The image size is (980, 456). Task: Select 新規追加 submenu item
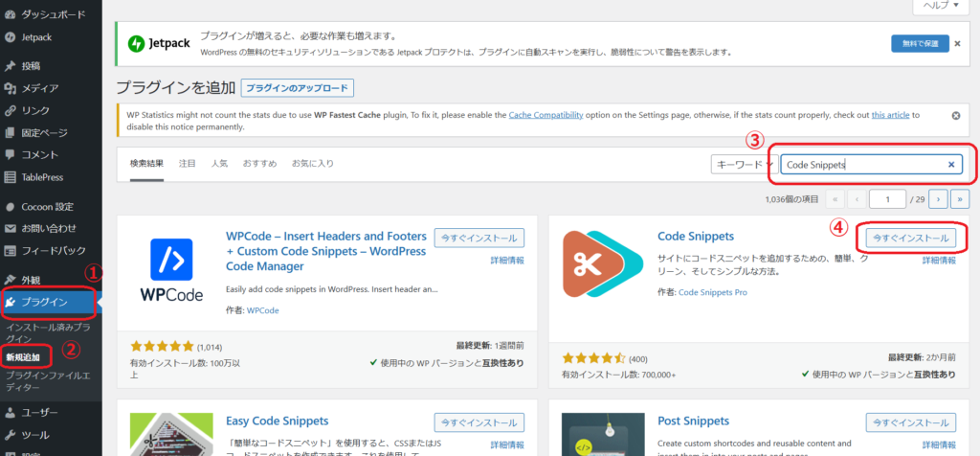pyautogui.click(x=23, y=357)
